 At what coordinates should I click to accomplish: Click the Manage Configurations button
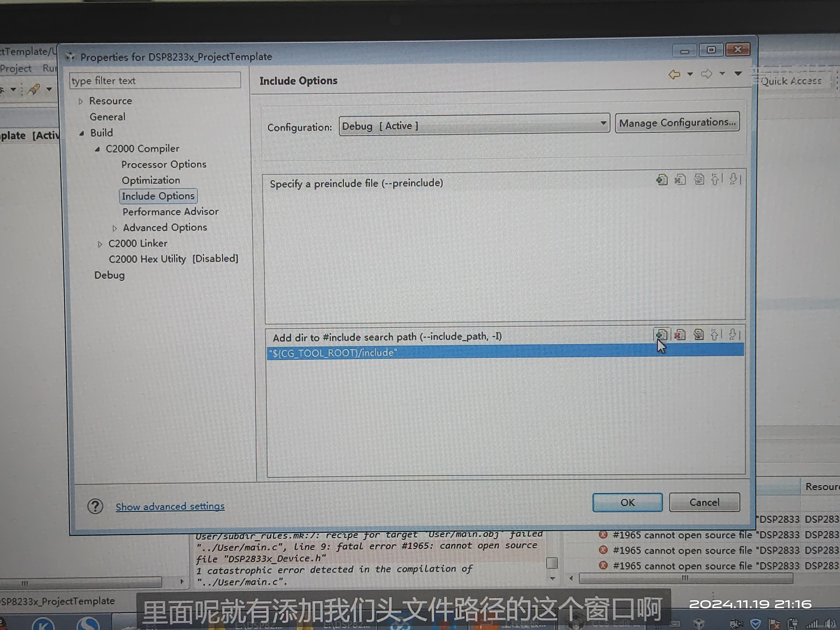point(677,123)
